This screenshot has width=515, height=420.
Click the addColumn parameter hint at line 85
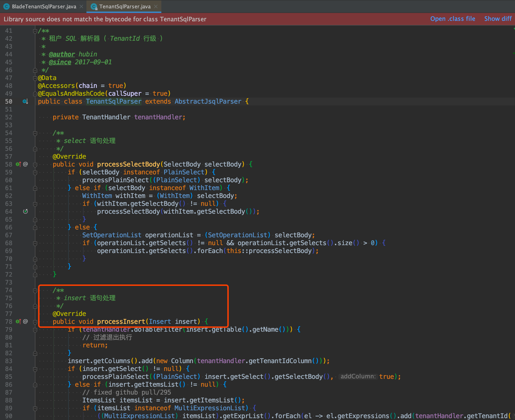point(358,377)
